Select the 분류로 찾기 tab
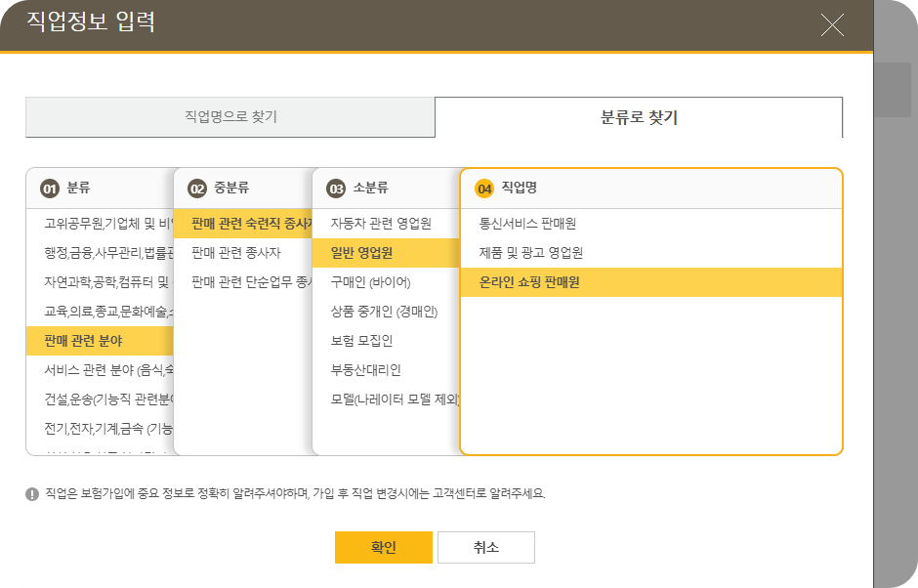Screen dimensions: 918x588 [639, 116]
